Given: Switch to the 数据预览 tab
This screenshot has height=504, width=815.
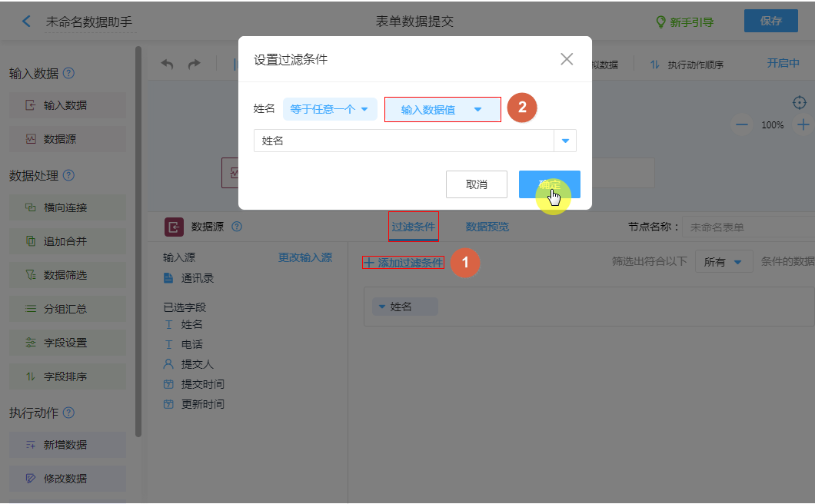Looking at the screenshot, I should tap(487, 227).
